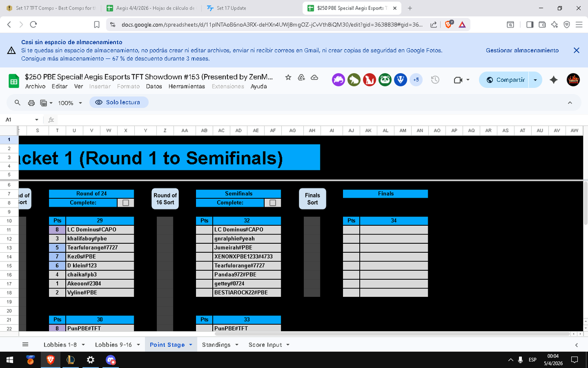
Task: Tick the Semifinals Complete checkbox
Action: click(272, 203)
